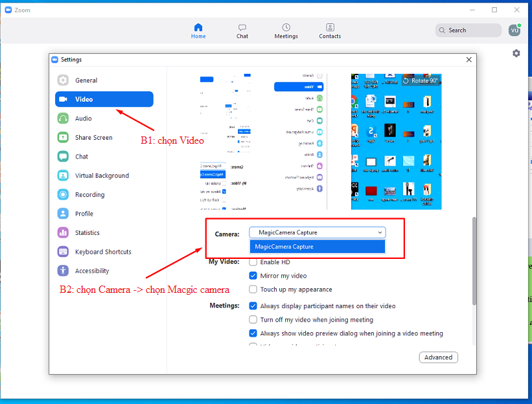
Task: Click the Zoom settings gear icon
Action: 516,53
